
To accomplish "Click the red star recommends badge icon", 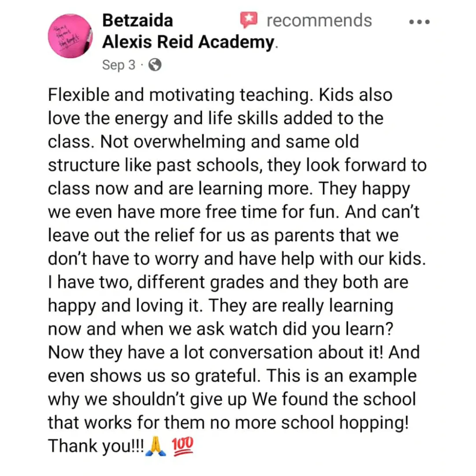I will (249, 20).
